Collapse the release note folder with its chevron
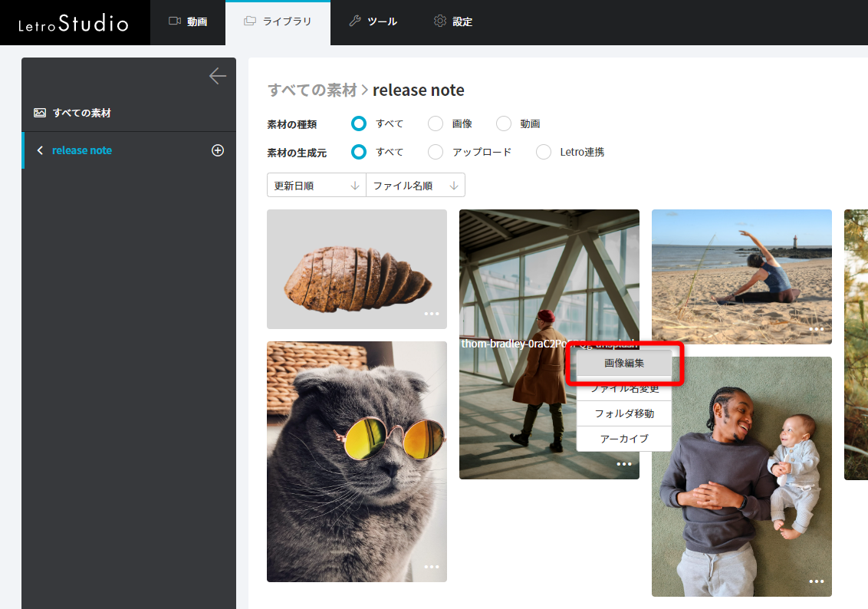The image size is (868, 609). coord(39,150)
